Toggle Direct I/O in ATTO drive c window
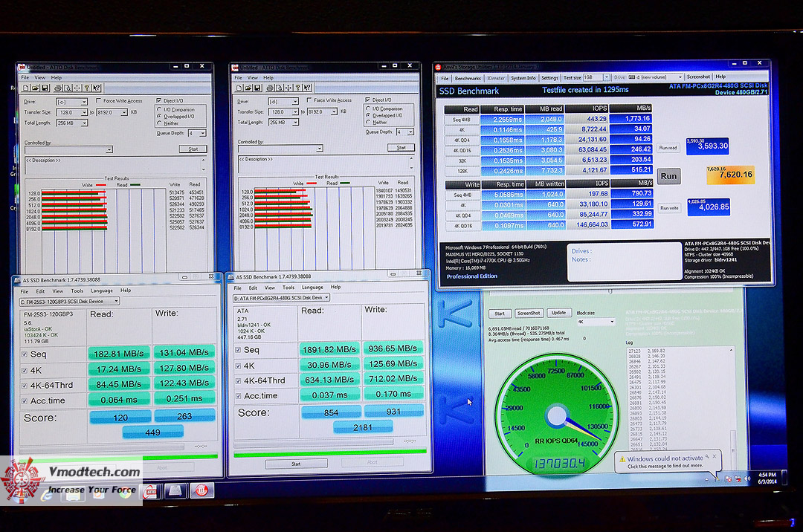Viewport: 803px width, 532px height. (159, 101)
